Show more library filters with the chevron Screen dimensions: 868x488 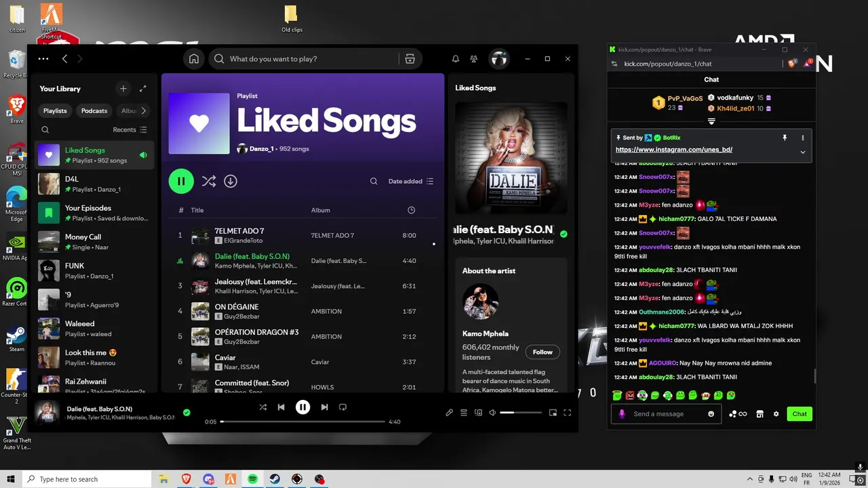click(143, 110)
